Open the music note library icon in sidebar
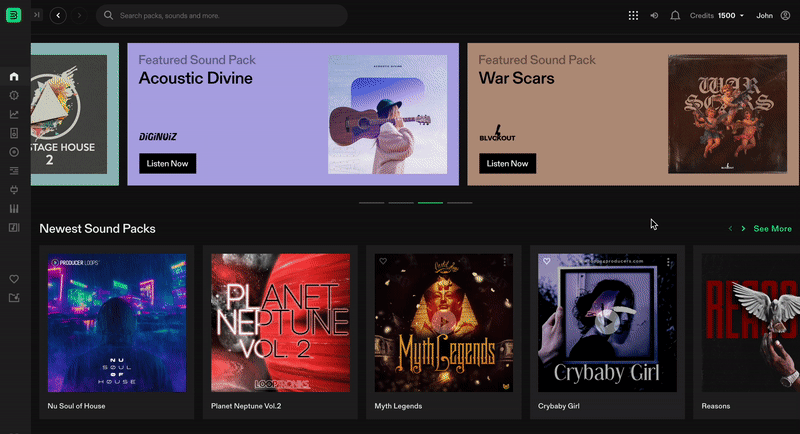800x434 pixels. (14, 227)
